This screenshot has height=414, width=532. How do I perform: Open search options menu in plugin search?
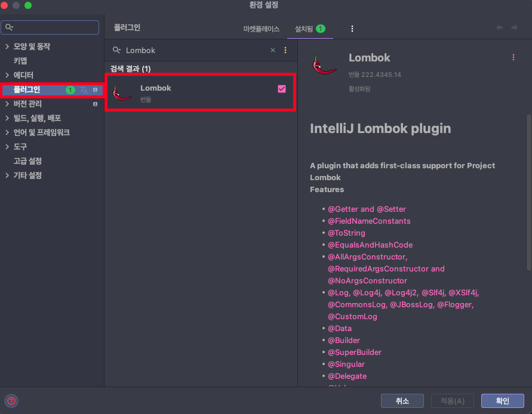(285, 50)
